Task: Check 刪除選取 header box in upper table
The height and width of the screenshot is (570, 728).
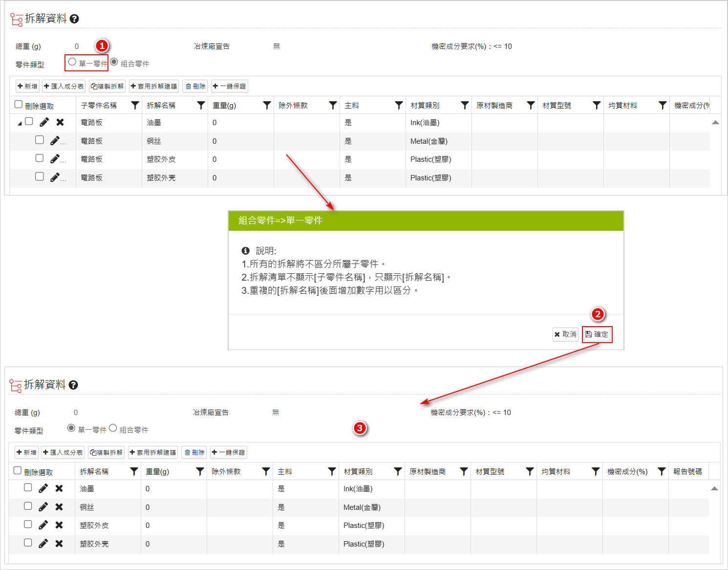Action: [x=19, y=105]
